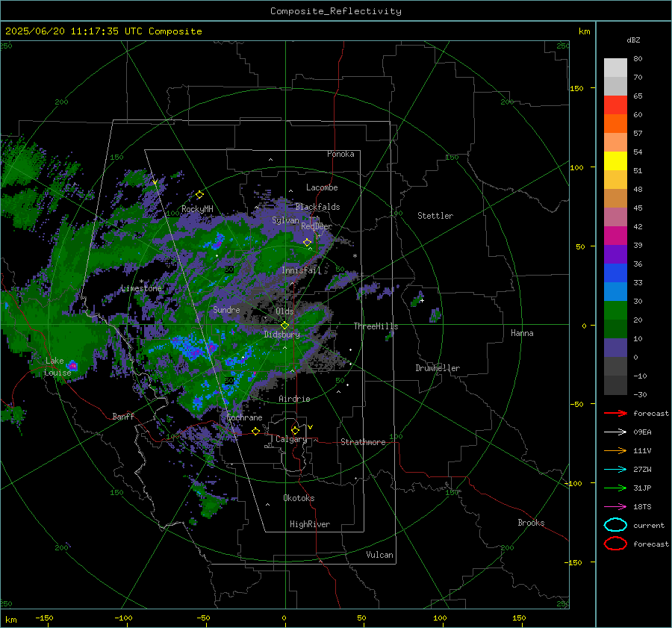672x628 pixels.
Task: Click the cyan 27ZW arrow legend icon
Action: point(615,470)
